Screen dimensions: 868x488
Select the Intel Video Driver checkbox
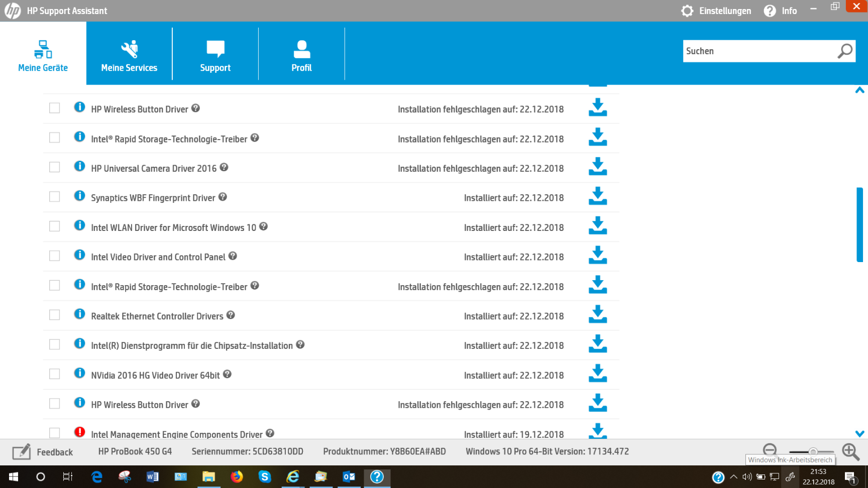(55, 256)
